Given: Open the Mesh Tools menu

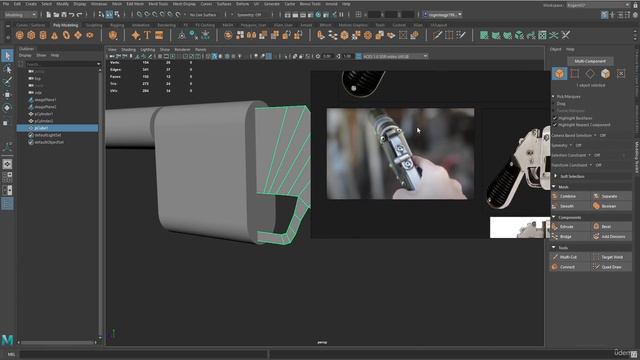Looking at the screenshot, I should point(158,4).
